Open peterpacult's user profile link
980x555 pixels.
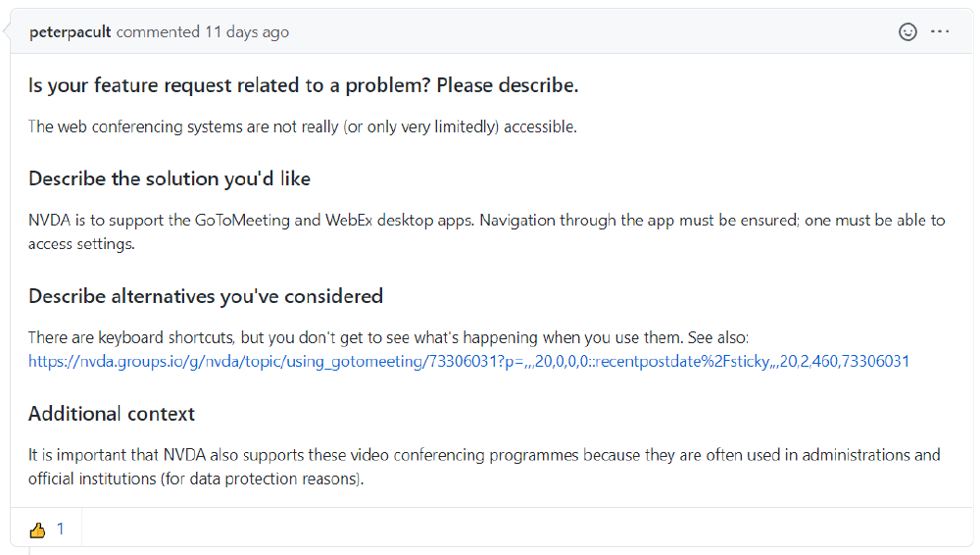point(70,32)
